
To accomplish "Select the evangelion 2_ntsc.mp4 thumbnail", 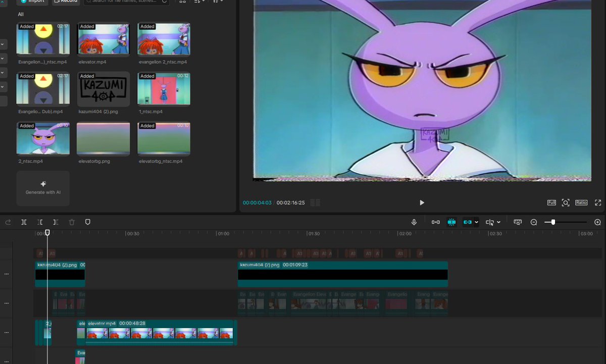I will [164, 38].
